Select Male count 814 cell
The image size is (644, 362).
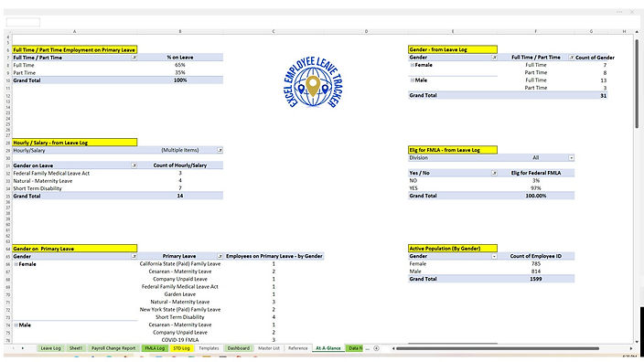pos(535,271)
